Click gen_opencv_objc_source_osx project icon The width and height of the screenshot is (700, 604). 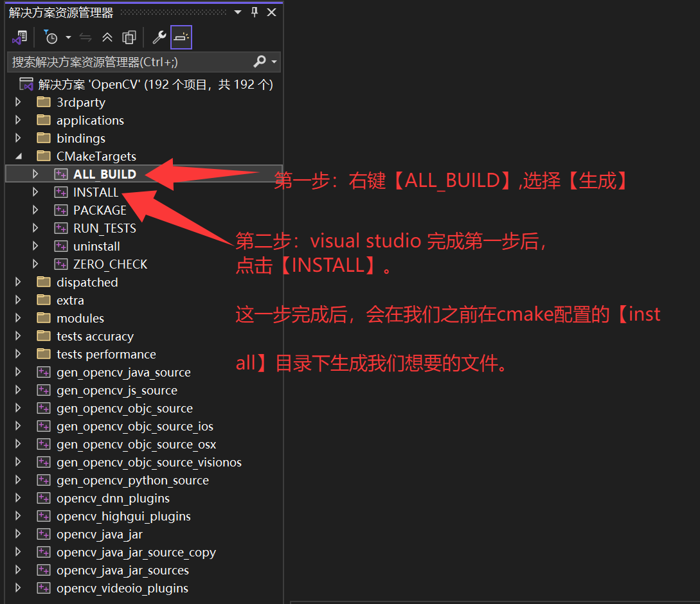[44, 444]
